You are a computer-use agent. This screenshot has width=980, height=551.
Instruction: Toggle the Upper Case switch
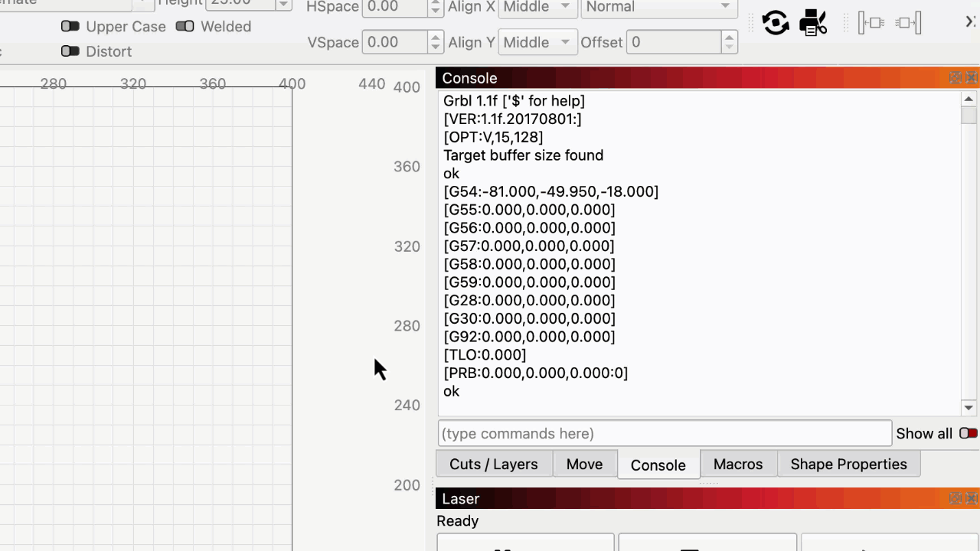[x=70, y=27]
